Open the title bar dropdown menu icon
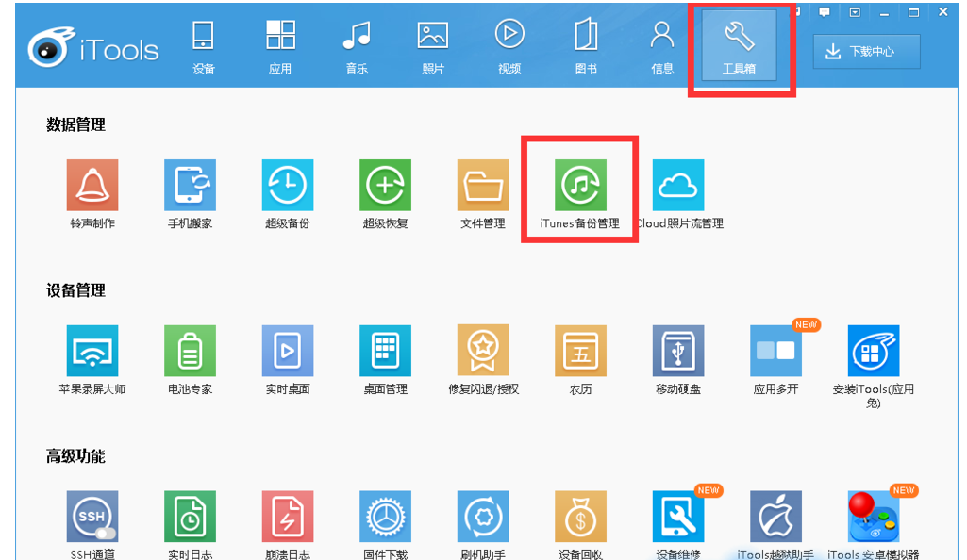This screenshot has height=560, width=967. point(854,12)
